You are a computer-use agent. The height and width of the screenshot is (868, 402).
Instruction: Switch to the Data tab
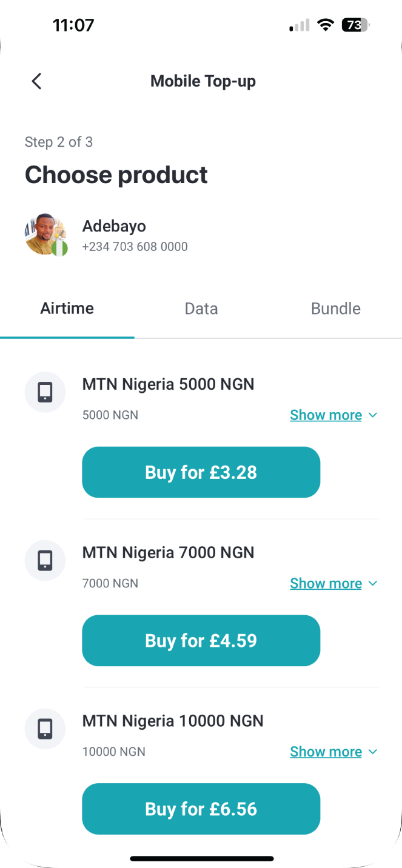(201, 309)
